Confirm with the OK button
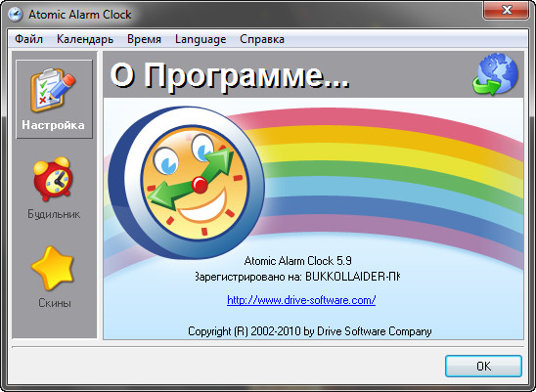Viewport: 536px width, 392px height. [x=483, y=366]
